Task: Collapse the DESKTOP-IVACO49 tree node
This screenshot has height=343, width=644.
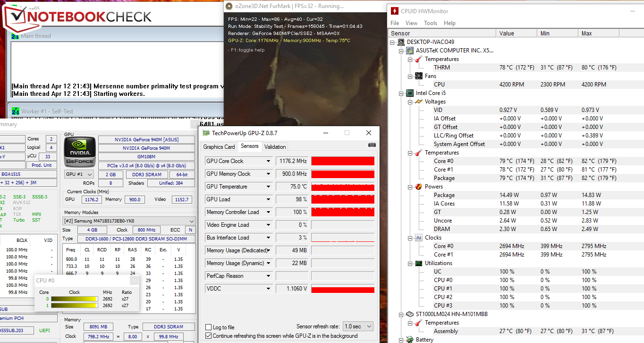Action: (x=393, y=42)
